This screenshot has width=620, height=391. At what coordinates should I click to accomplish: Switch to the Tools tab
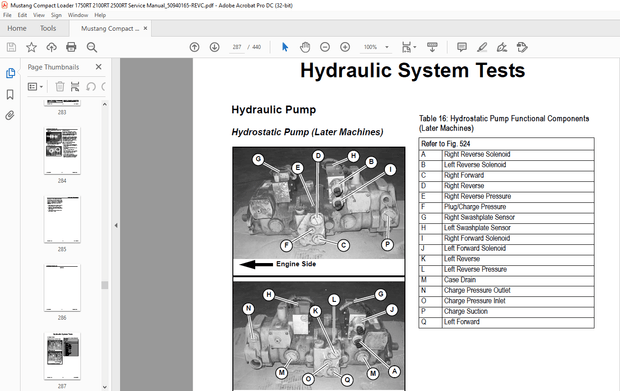[x=48, y=28]
